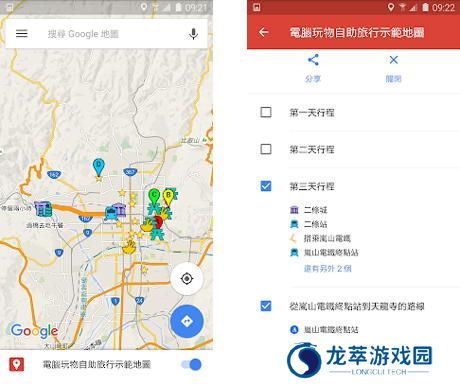Screen dimensions: 460x386
Task: Expand 還有另外 2 個 link
Action: (x=327, y=268)
